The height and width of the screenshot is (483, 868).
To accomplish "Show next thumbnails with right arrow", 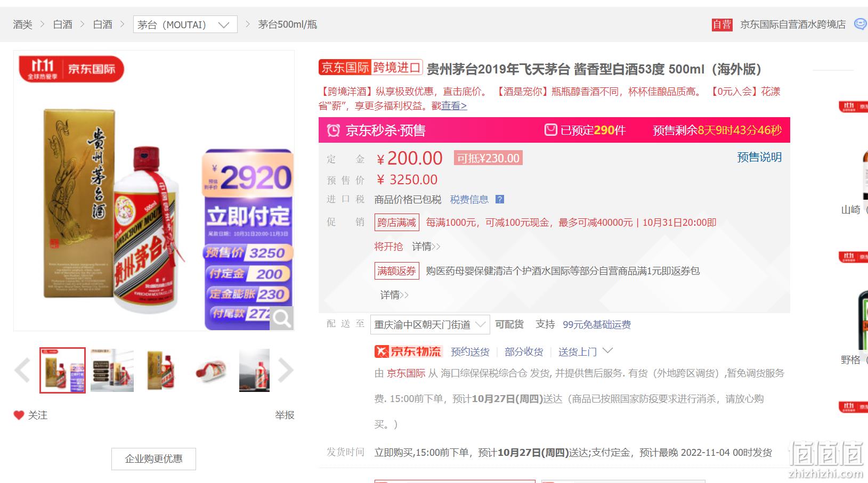I will pos(286,370).
